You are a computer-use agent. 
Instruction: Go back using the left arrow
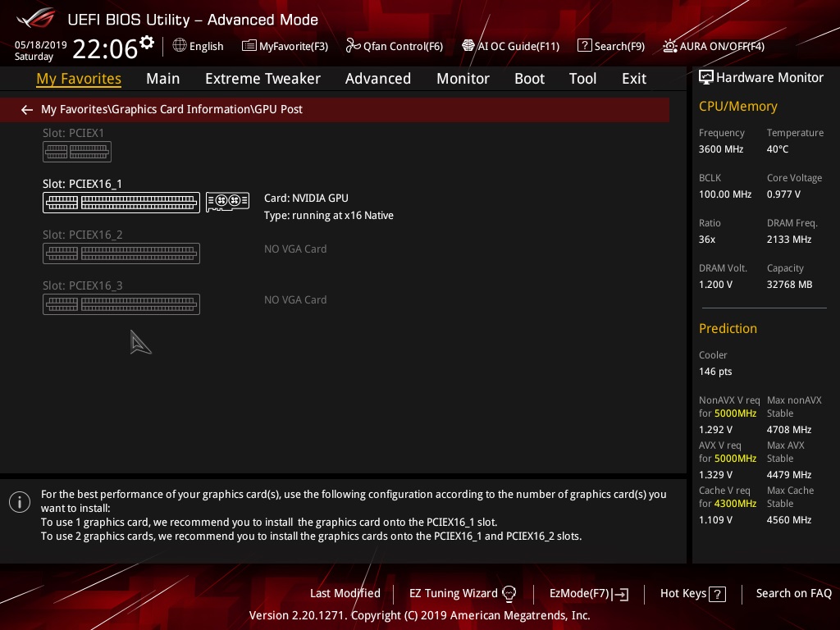(x=27, y=110)
